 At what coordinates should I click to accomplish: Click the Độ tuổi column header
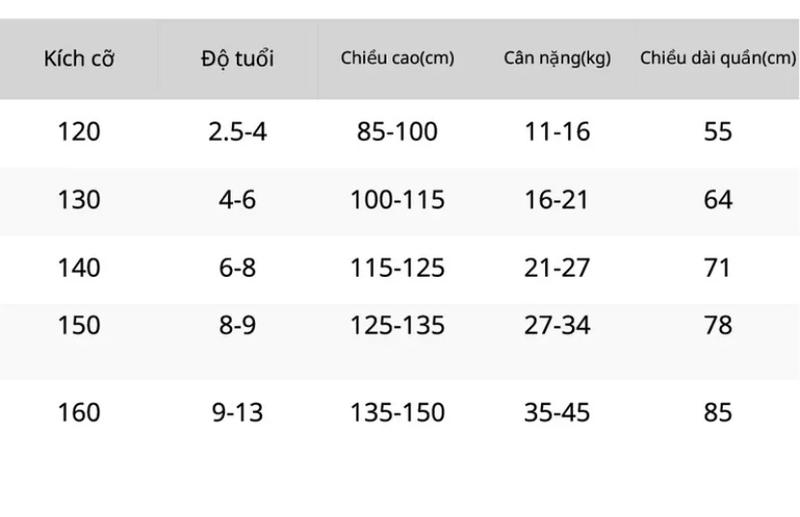pyautogui.click(x=237, y=59)
